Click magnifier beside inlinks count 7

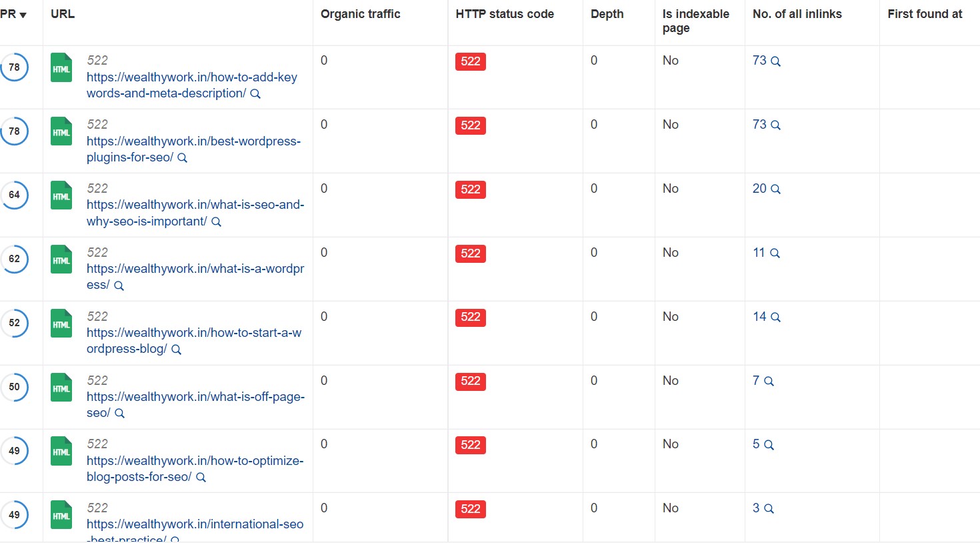(769, 382)
